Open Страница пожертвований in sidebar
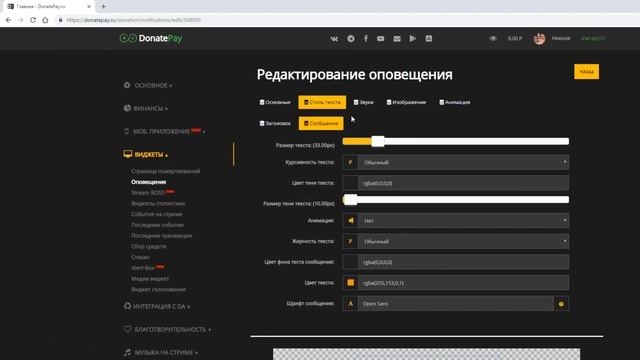640x360 pixels. (x=166, y=171)
